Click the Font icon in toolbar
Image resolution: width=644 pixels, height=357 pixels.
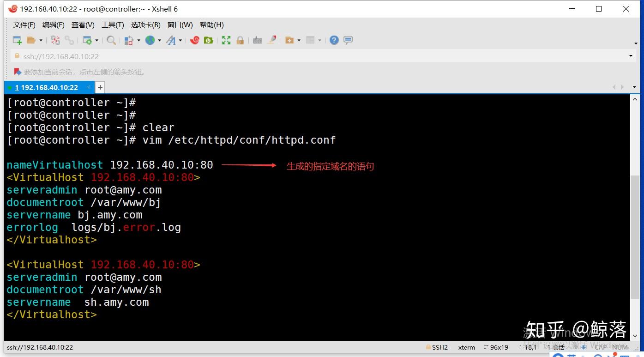point(171,40)
